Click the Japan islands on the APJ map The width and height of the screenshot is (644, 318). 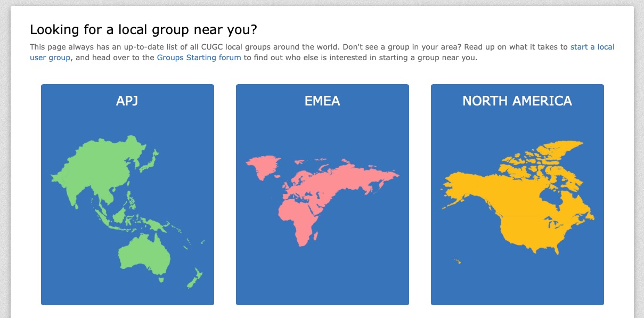150,160
